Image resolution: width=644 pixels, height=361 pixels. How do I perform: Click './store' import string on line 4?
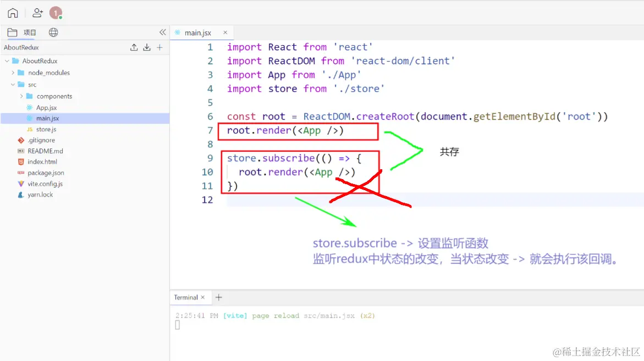[x=359, y=88]
